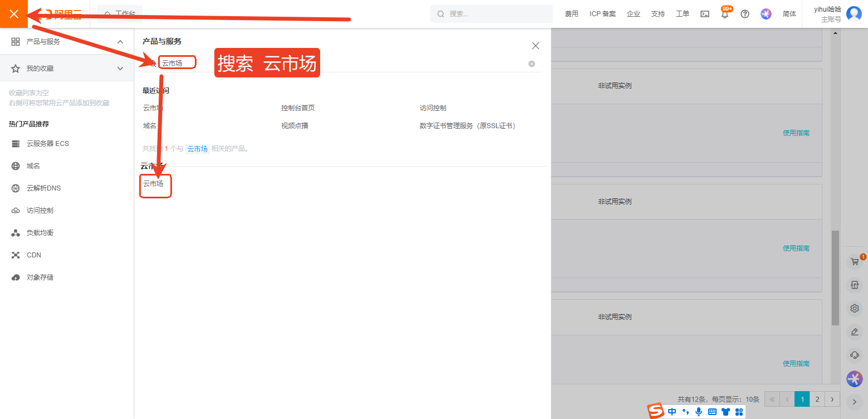868x419 pixels.
Task: Open 视频点播 from recent visits
Action: (295, 126)
